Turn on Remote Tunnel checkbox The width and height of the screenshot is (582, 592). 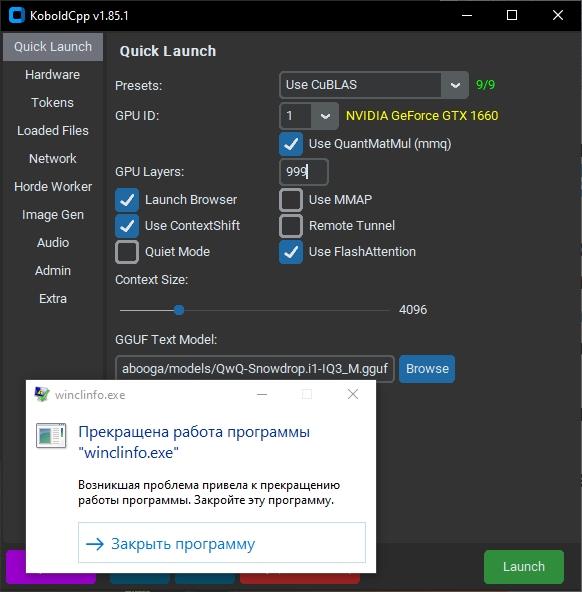[291, 226]
